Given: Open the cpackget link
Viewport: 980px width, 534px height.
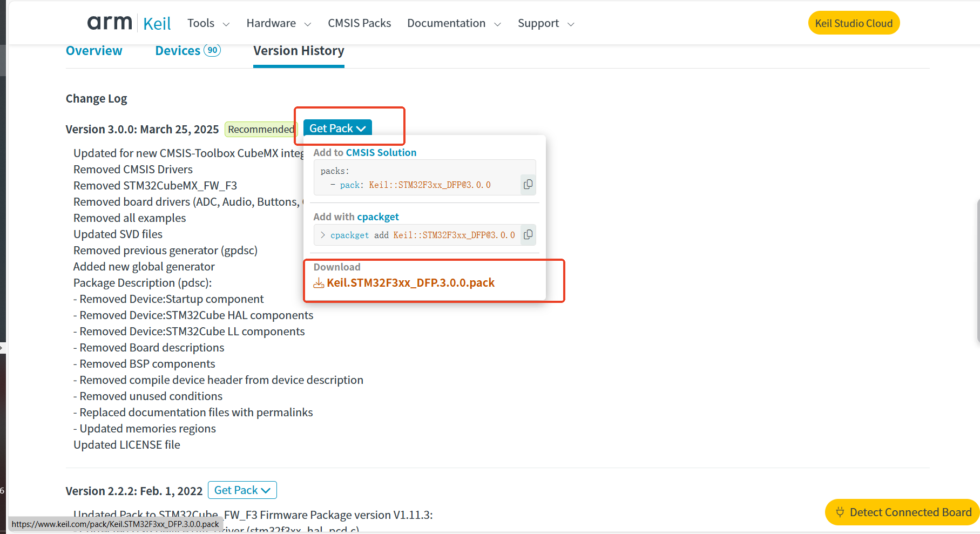Looking at the screenshot, I should pos(378,217).
